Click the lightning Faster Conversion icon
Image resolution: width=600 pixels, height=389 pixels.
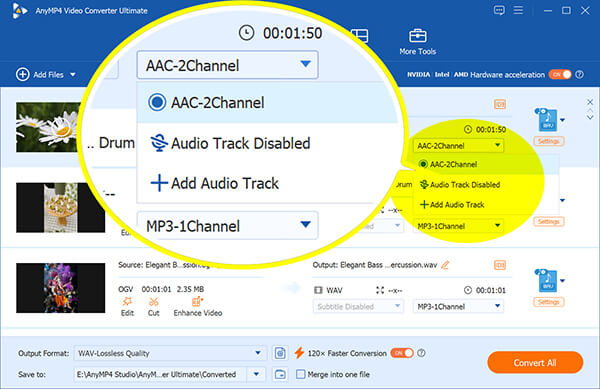pyautogui.click(x=299, y=353)
